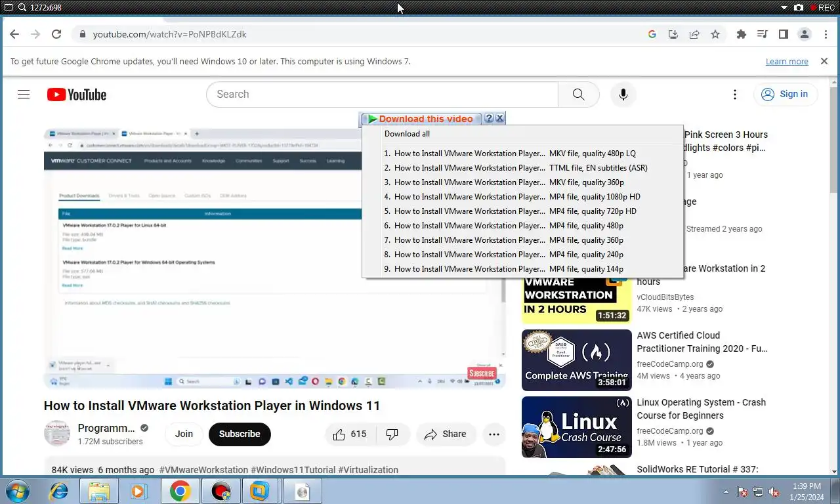
Task: Click Download this video button
Action: click(421, 119)
